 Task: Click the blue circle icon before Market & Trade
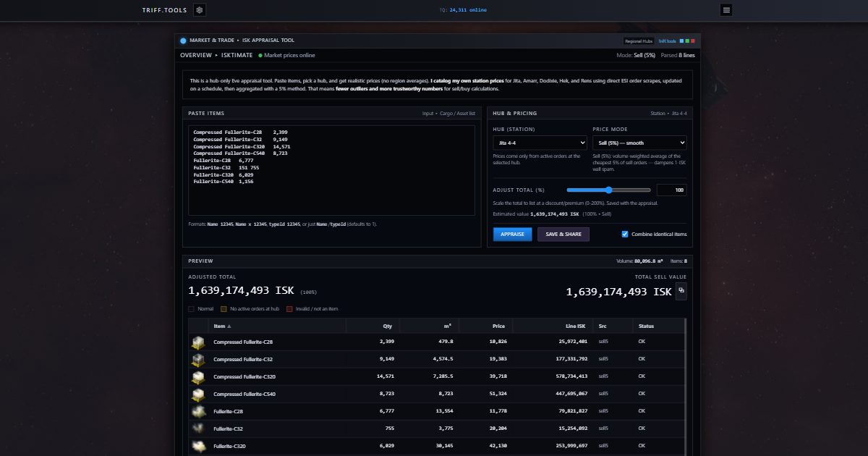click(x=183, y=41)
